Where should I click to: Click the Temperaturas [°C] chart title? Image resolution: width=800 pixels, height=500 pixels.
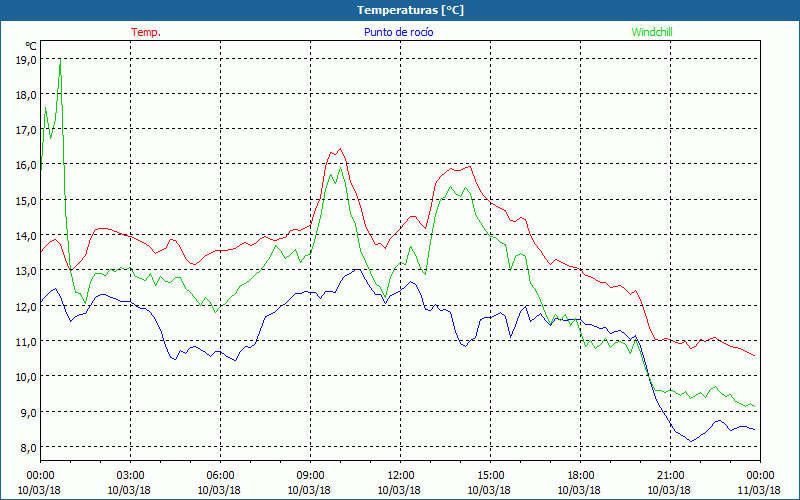pos(411,10)
